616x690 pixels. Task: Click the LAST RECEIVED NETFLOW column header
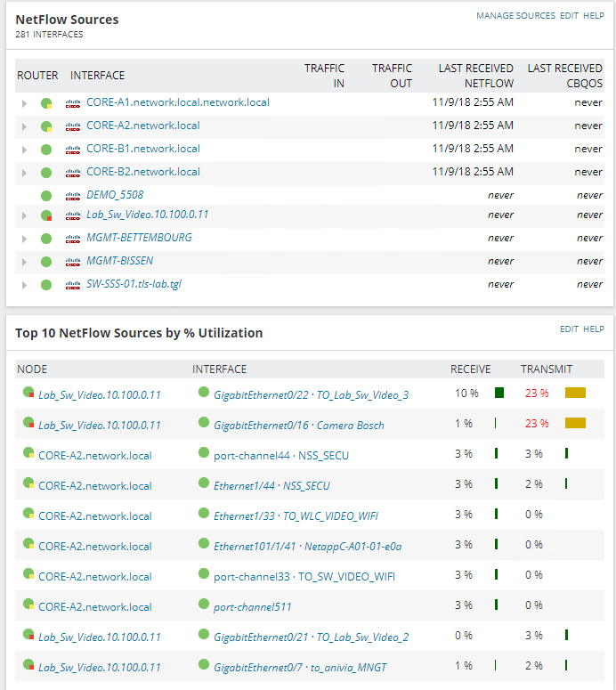475,76
